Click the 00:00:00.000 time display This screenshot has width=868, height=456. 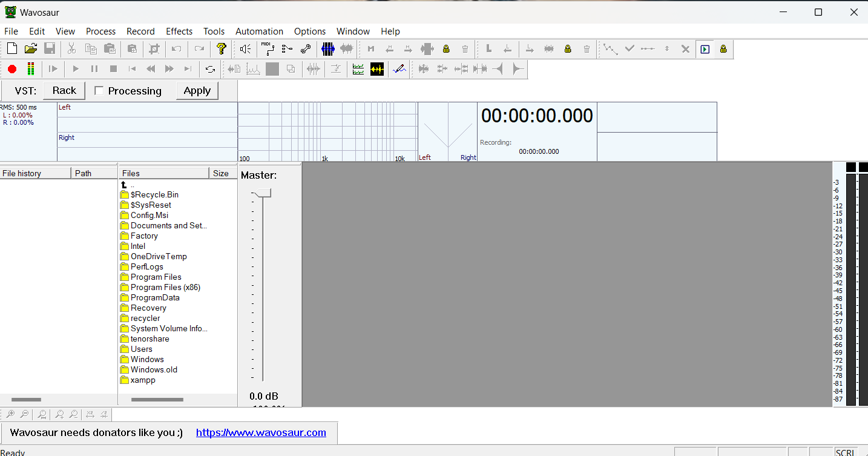pos(537,116)
